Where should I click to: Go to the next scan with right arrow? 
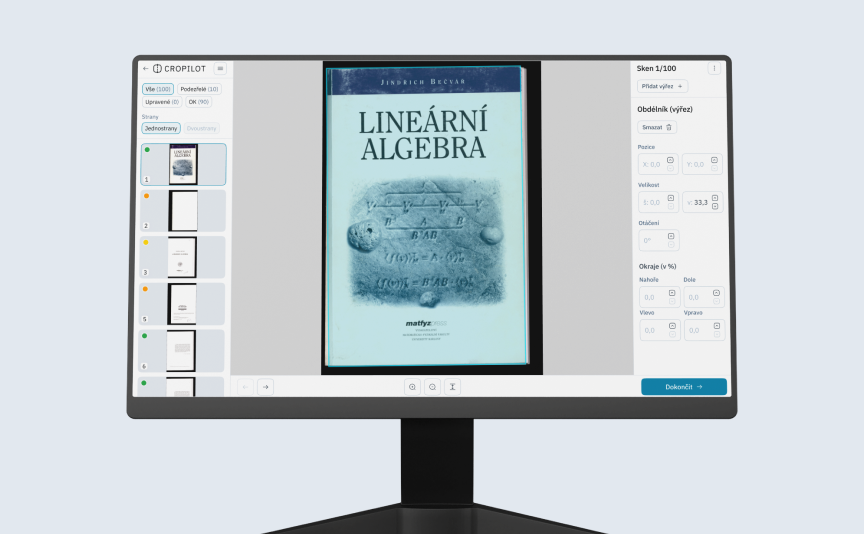click(266, 387)
